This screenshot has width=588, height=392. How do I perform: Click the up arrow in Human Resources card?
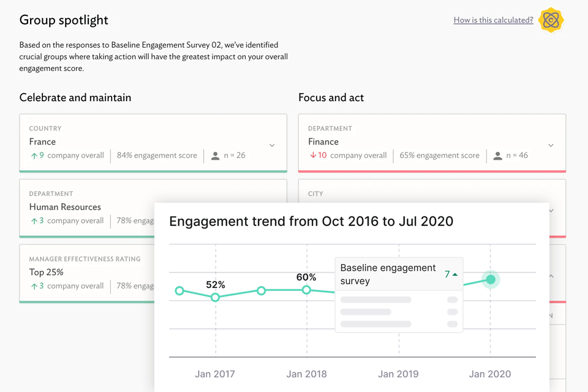pos(34,221)
